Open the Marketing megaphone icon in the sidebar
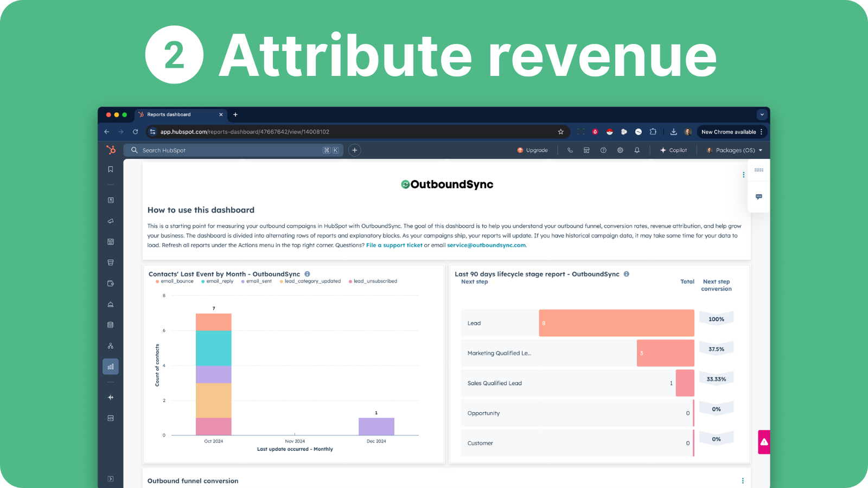 (x=111, y=221)
